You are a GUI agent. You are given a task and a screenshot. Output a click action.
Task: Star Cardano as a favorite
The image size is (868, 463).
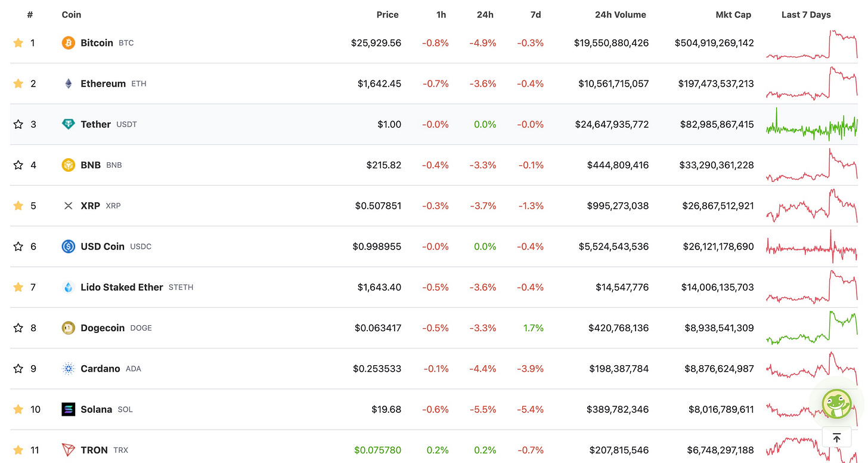[x=18, y=369]
